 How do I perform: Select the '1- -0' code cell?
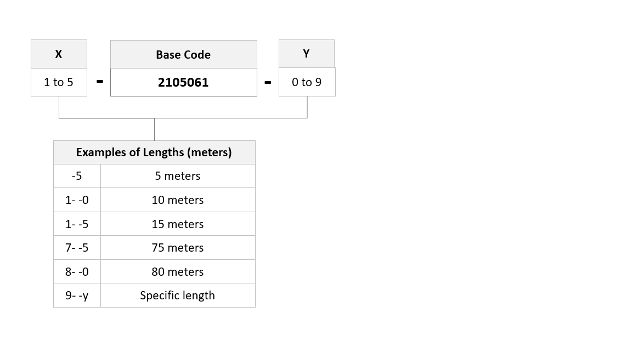tap(77, 200)
